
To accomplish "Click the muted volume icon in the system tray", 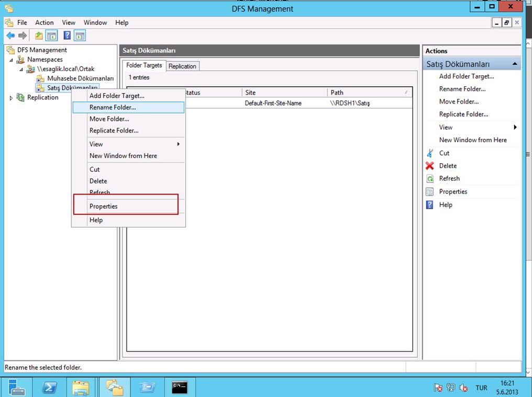I will pyautogui.click(x=463, y=388).
